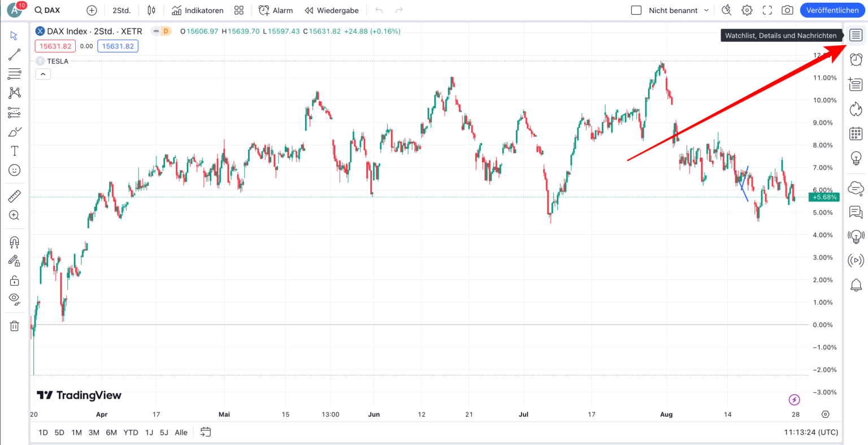The image size is (868, 445).
Task: Toggle magnet snap mode
Action: [14, 243]
